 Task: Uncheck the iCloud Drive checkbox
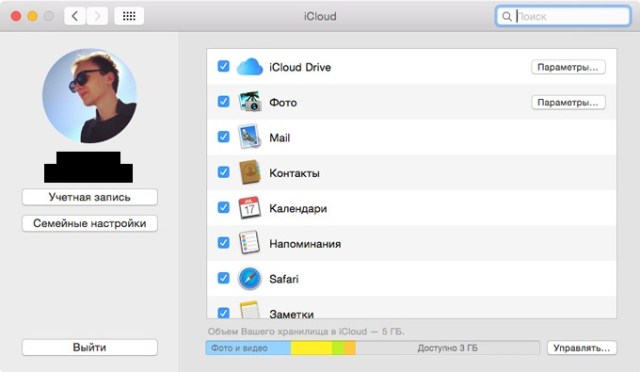223,66
